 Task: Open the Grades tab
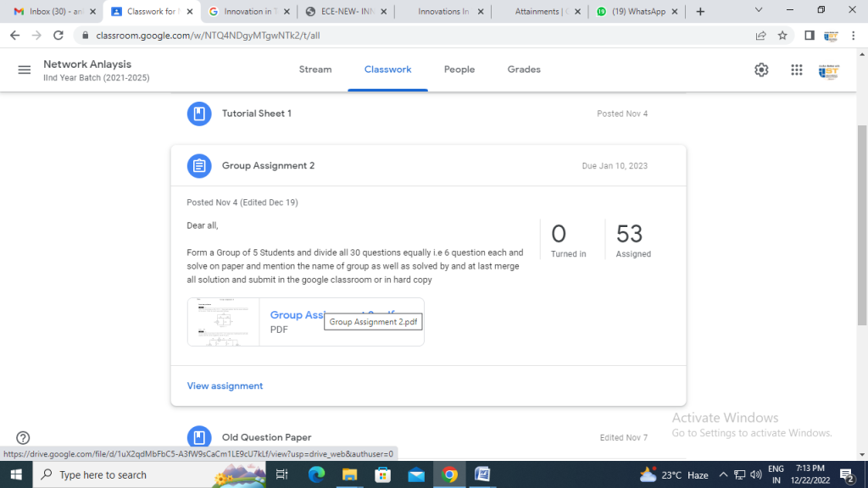[524, 69]
